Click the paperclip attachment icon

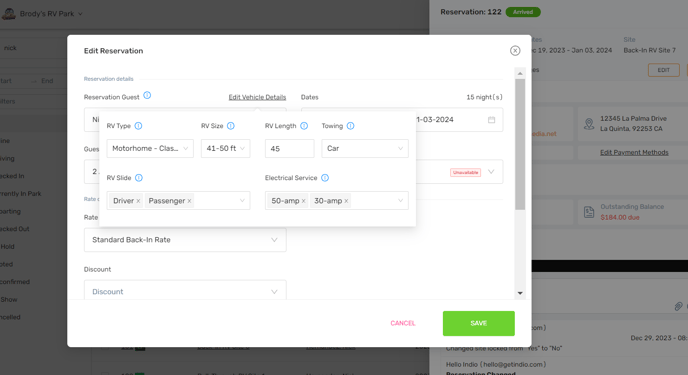tap(678, 306)
